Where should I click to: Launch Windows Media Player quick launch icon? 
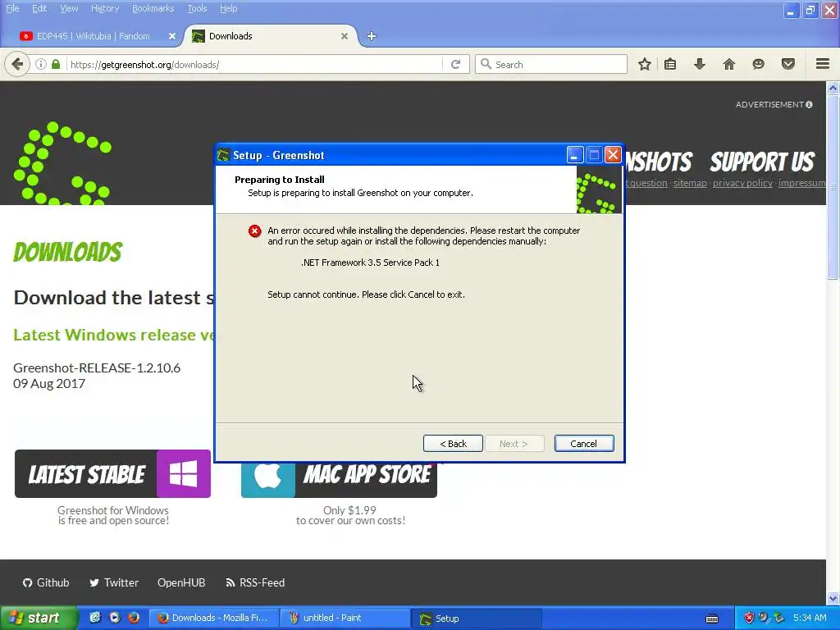coord(115,618)
